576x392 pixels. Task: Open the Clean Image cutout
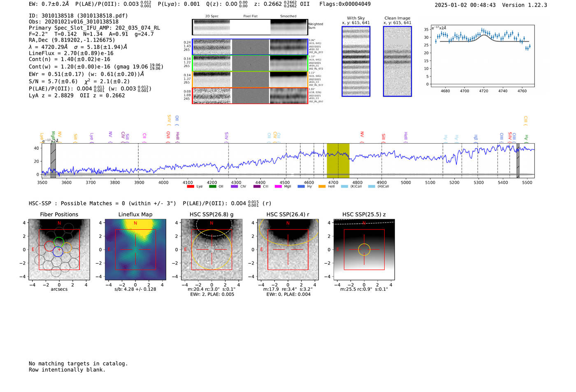[x=397, y=61]
